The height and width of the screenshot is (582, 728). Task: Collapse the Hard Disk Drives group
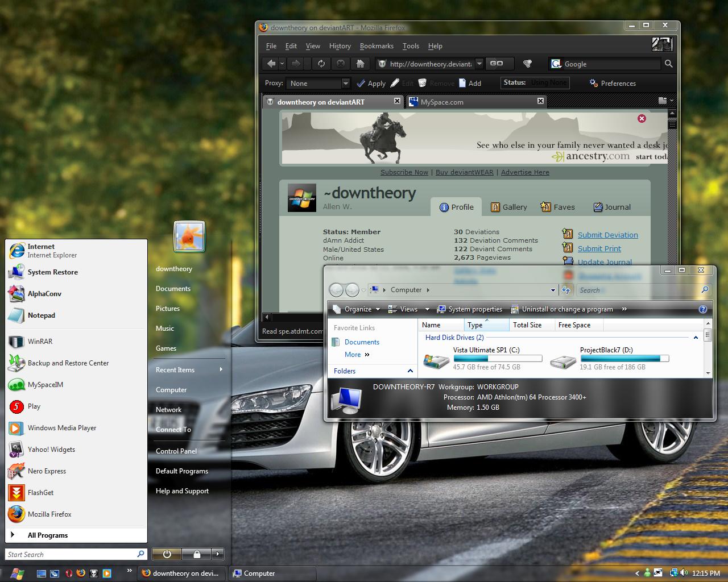click(696, 338)
